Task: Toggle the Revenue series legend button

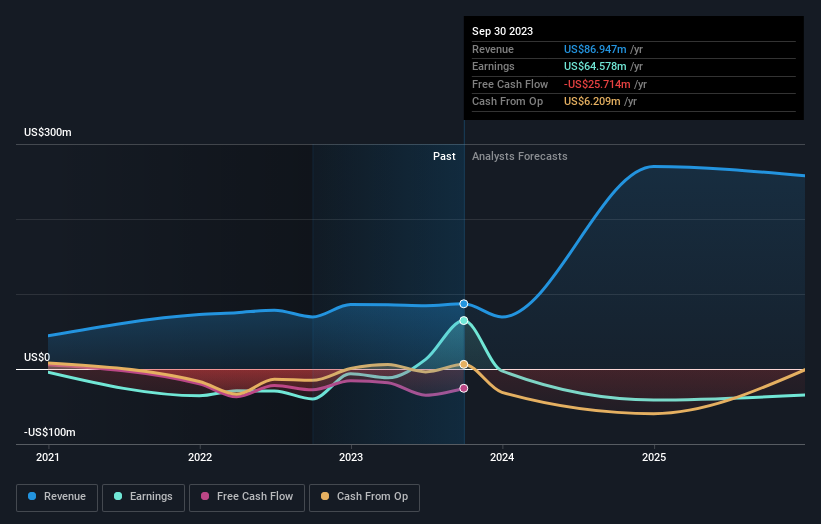Action: (57, 497)
